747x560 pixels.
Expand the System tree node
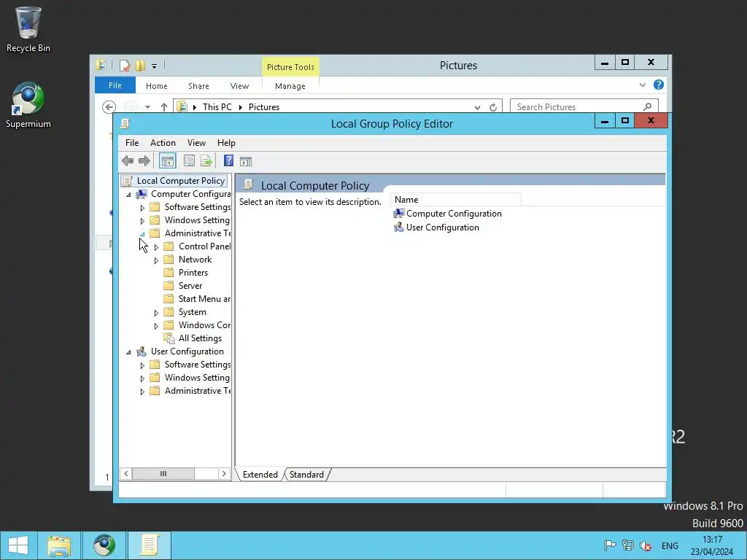(156, 313)
